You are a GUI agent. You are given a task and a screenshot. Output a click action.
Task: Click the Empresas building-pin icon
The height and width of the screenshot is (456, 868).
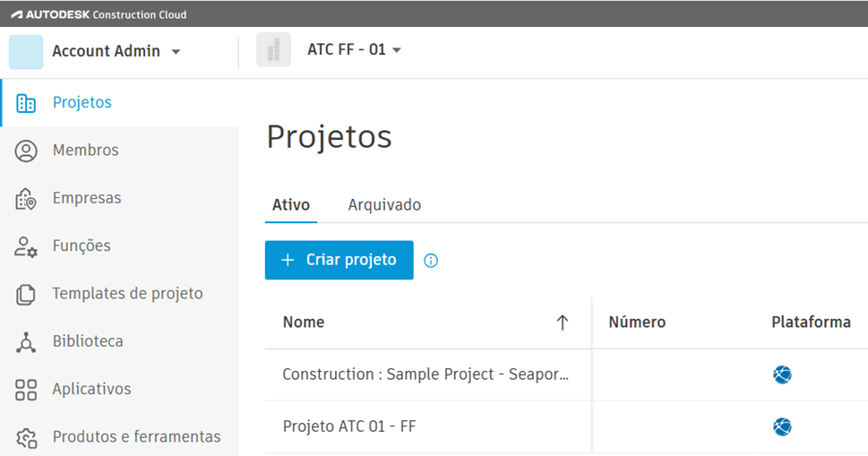tap(26, 199)
